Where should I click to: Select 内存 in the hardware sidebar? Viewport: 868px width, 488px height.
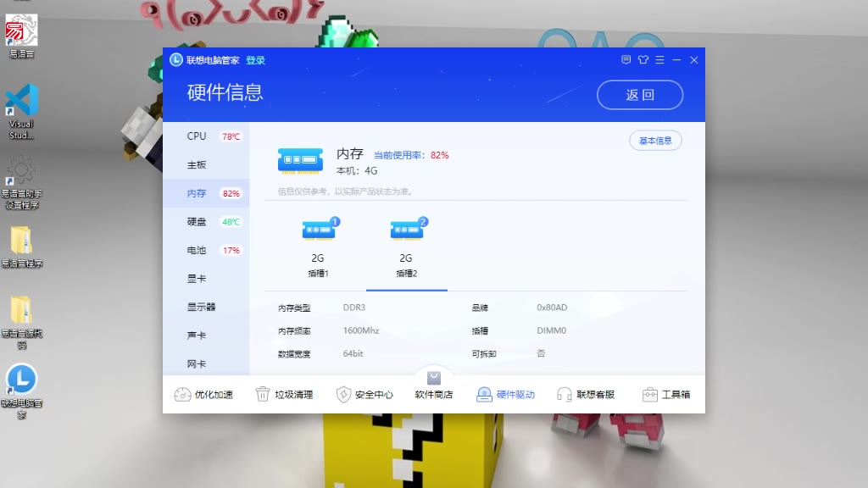[206, 193]
